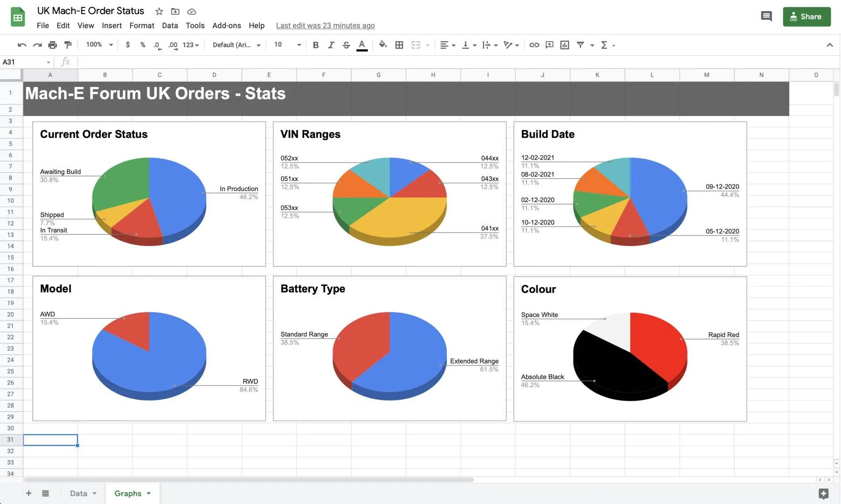This screenshot has height=504, width=841.
Task: Toggle italic formatting
Action: 331,45
